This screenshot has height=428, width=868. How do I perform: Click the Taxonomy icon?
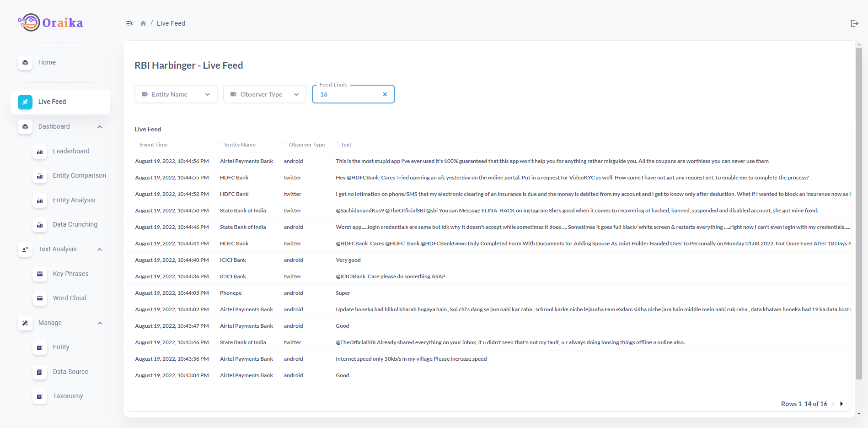(x=40, y=396)
